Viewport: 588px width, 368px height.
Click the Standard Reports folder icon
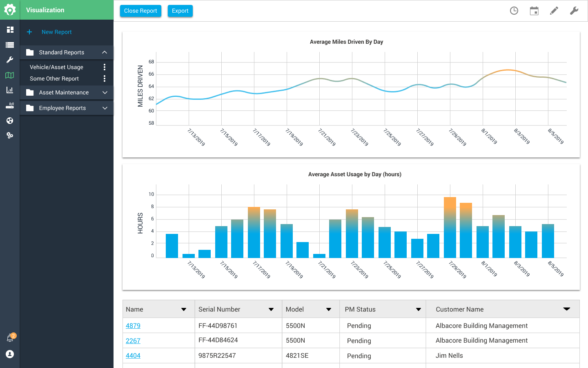coord(30,52)
